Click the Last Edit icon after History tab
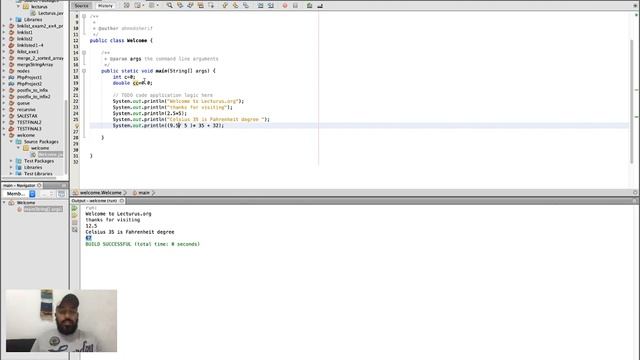 [127, 6]
